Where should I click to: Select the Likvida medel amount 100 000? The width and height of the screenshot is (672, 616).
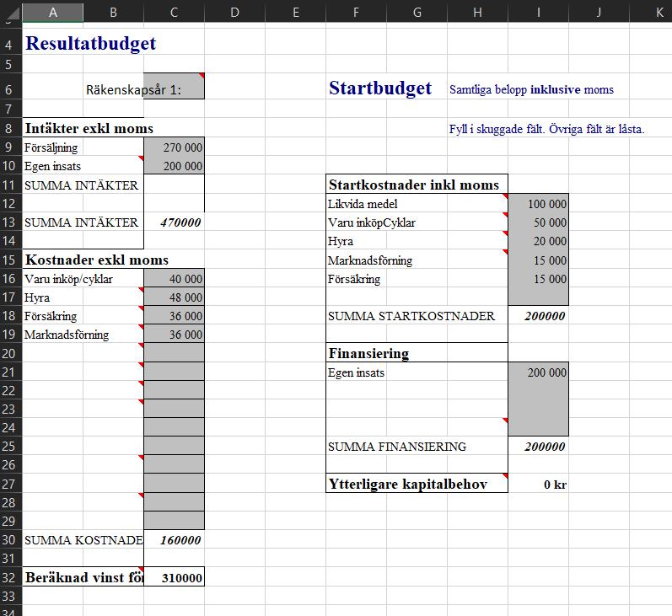(x=538, y=204)
